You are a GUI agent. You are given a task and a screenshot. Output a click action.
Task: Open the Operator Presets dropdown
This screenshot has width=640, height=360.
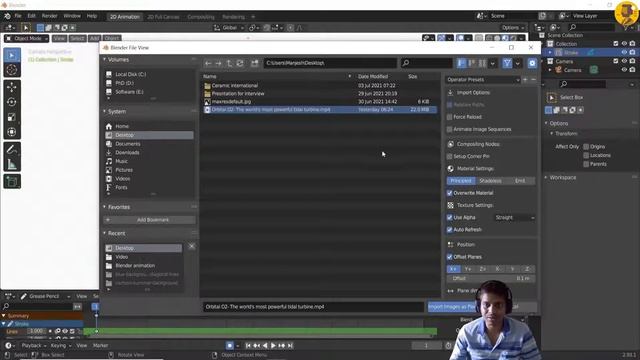483,80
